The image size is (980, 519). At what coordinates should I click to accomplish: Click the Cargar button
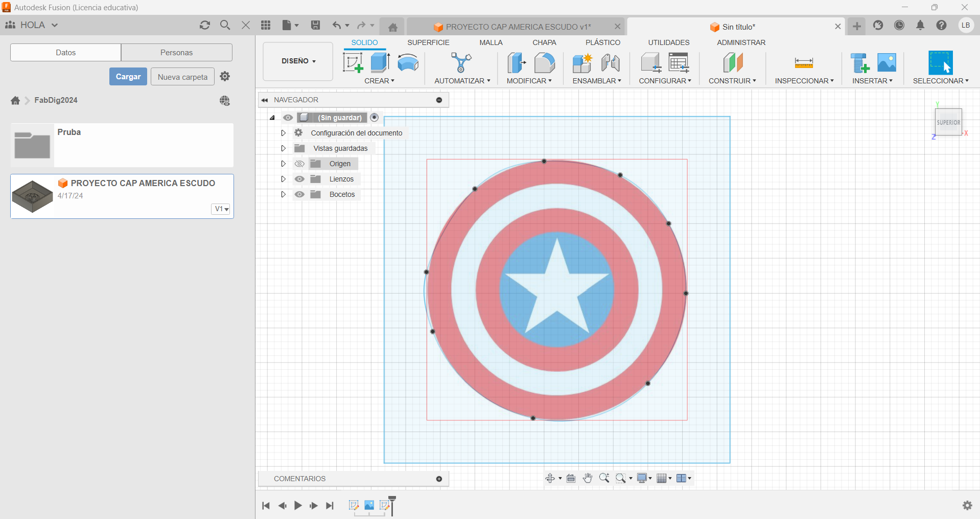pyautogui.click(x=128, y=77)
